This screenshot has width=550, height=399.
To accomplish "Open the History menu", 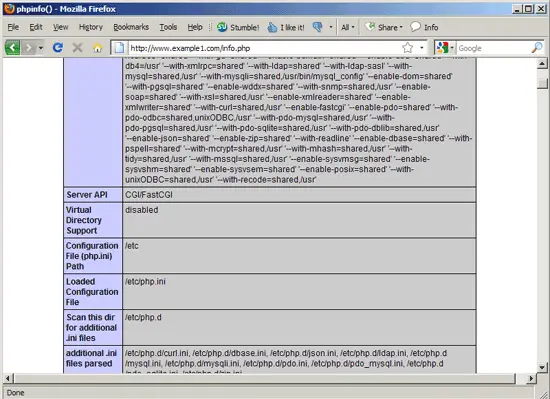I will pyautogui.click(x=90, y=27).
